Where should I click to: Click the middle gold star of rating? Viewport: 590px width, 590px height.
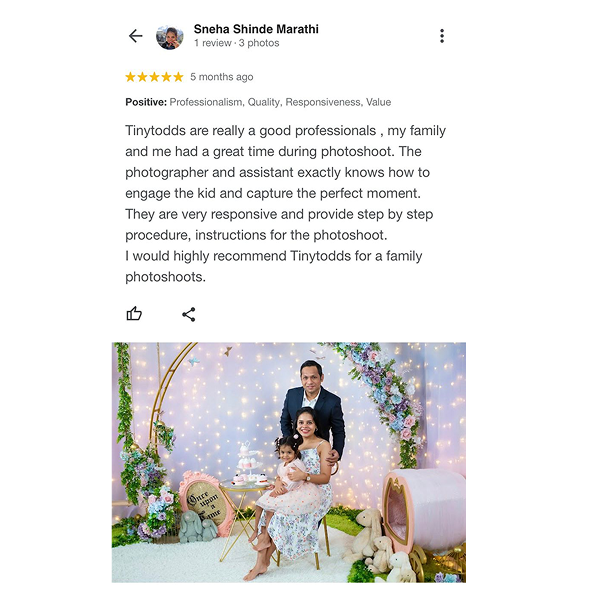click(x=154, y=77)
